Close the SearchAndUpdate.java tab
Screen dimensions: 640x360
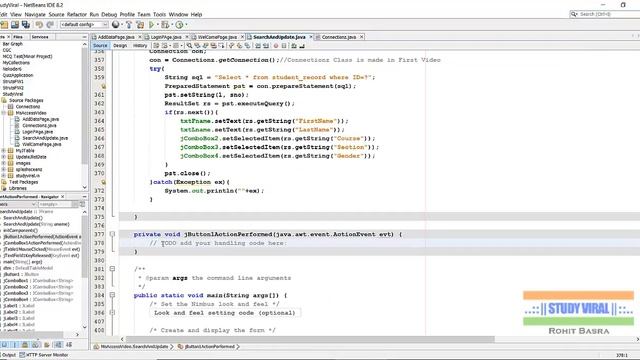[x=311, y=37]
